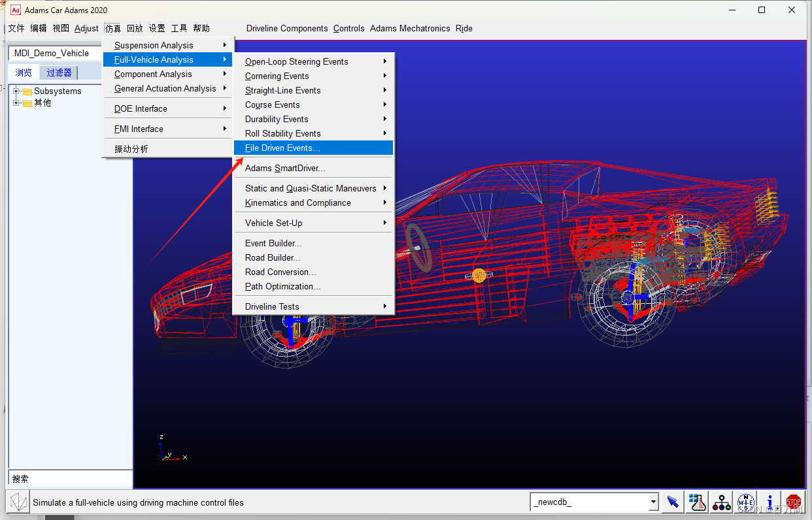Open Event Builder from menu

pyautogui.click(x=314, y=243)
